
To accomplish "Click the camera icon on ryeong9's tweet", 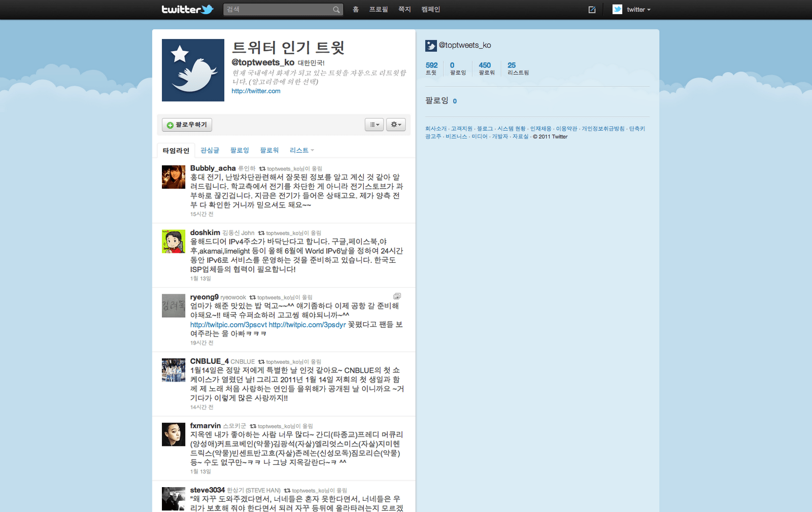I will click(397, 296).
